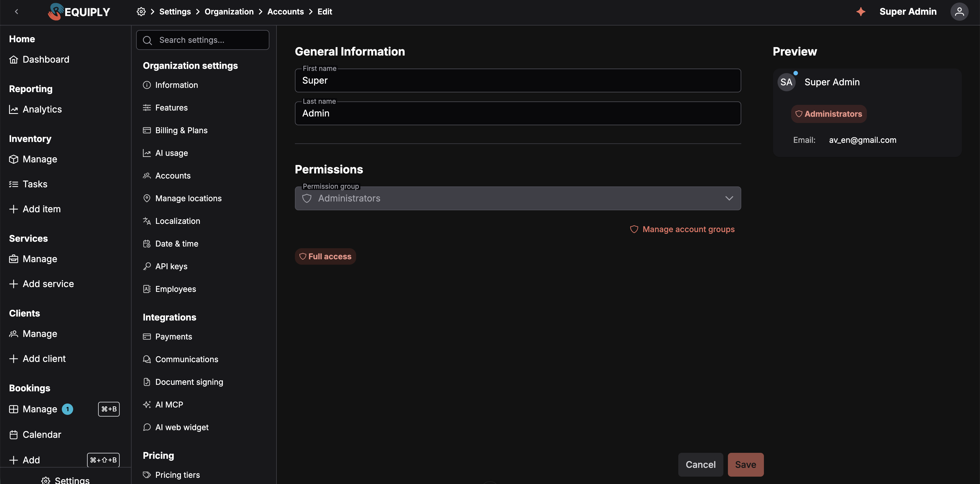Open Features settings
The height and width of the screenshot is (484, 980).
(165, 108)
